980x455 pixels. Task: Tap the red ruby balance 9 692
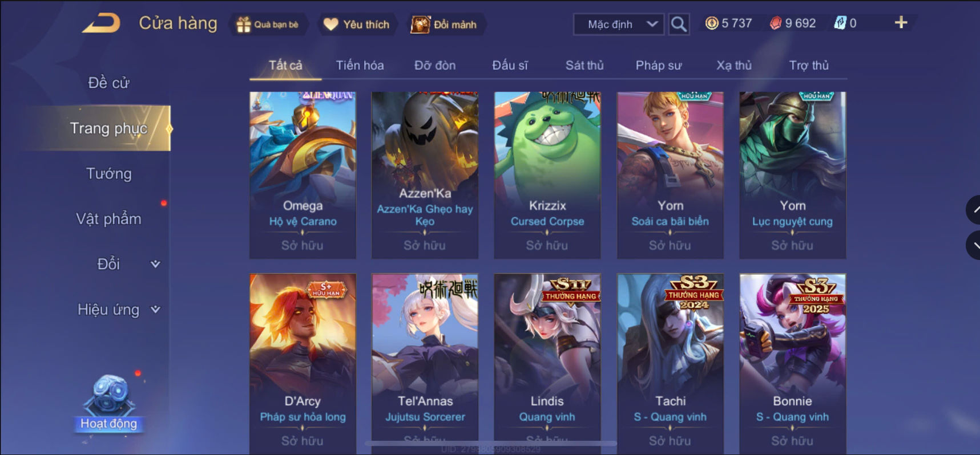[x=793, y=23]
